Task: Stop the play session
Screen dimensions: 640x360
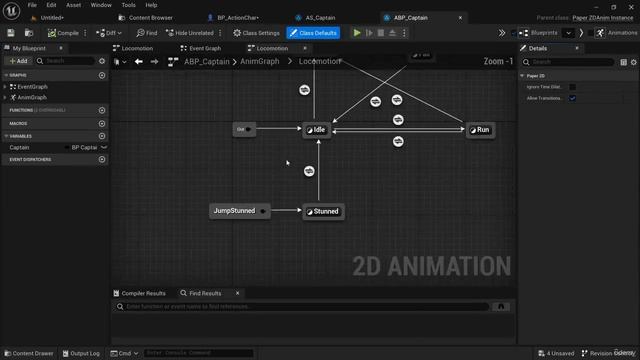Action: [381, 33]
